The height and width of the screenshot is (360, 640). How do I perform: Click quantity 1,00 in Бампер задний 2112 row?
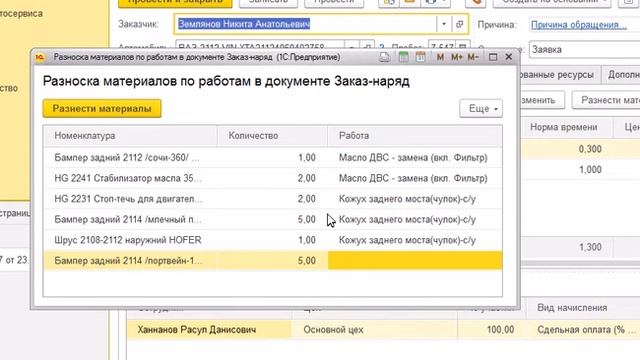click(307, 158)
